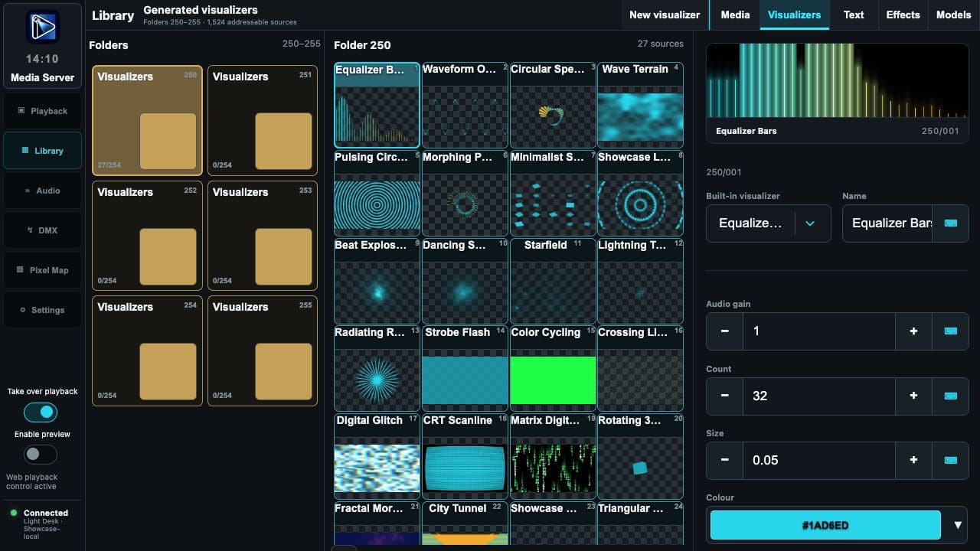Click the #1AD6ED colour swatch
This screenshot has width=980, height=551.
click(x=825, y=525)
